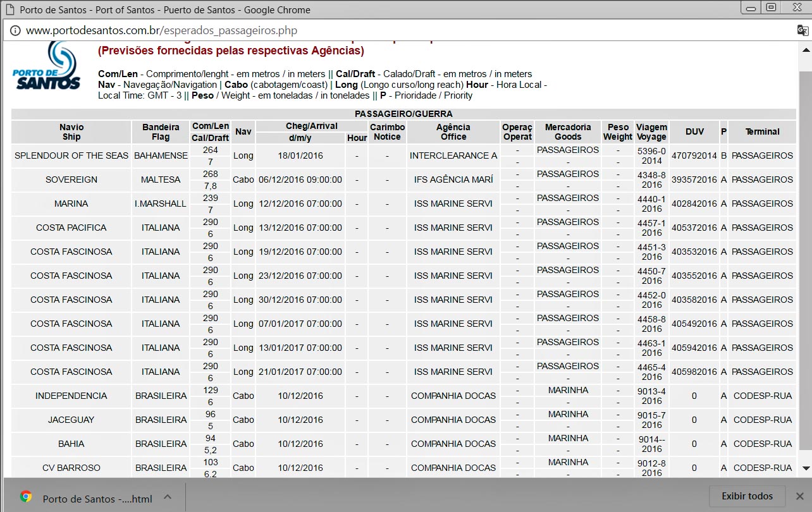812x512 pixels.
Task: Select the 'JACEGUAY' ship cell
Action: coord(71,420)
